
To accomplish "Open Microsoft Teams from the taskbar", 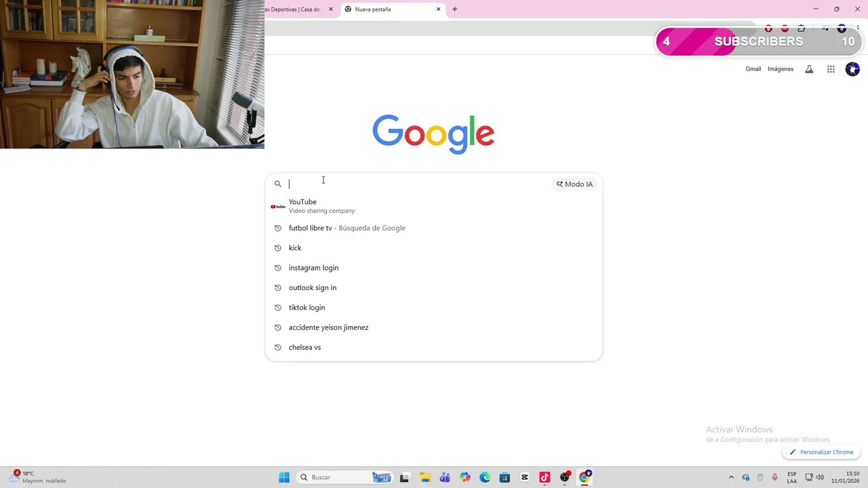I will 445,477.
